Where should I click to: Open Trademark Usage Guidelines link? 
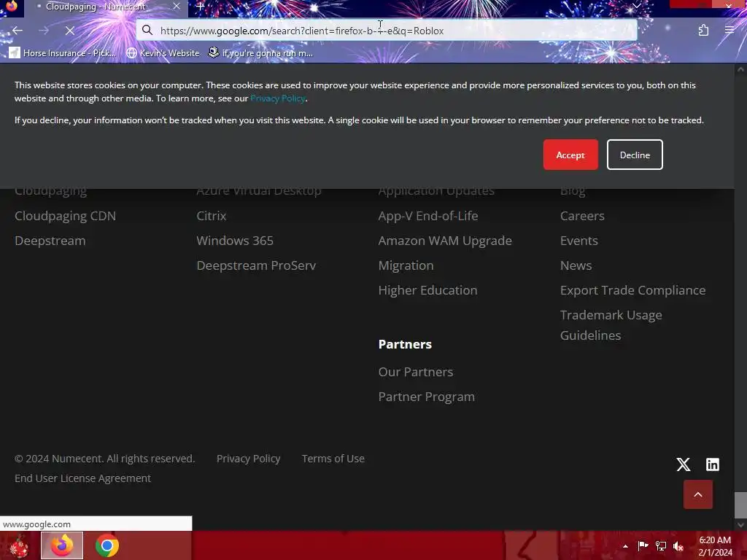tap(611, 325)
